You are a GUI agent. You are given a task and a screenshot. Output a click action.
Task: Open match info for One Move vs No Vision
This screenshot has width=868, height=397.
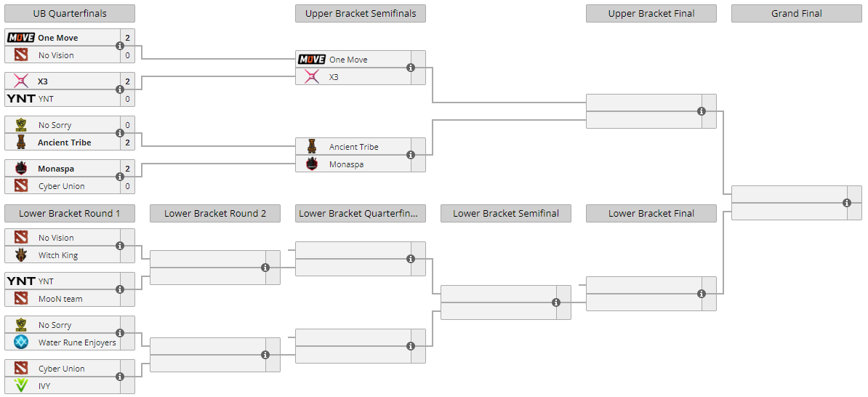(120, 46)
